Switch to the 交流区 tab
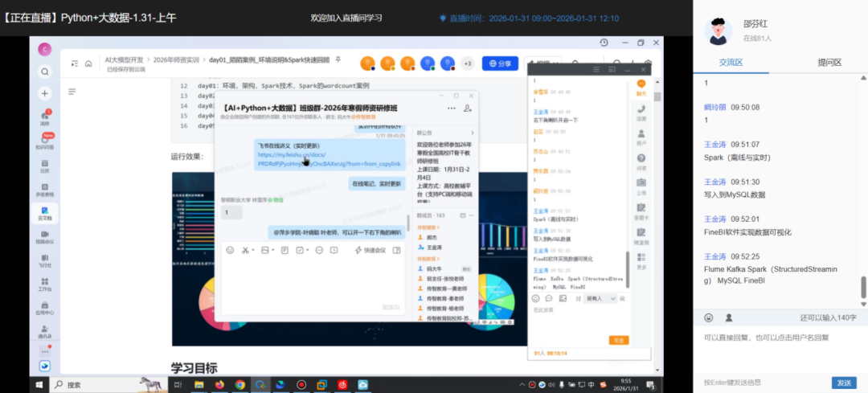 pyautogui.click(x=730, y=62)
